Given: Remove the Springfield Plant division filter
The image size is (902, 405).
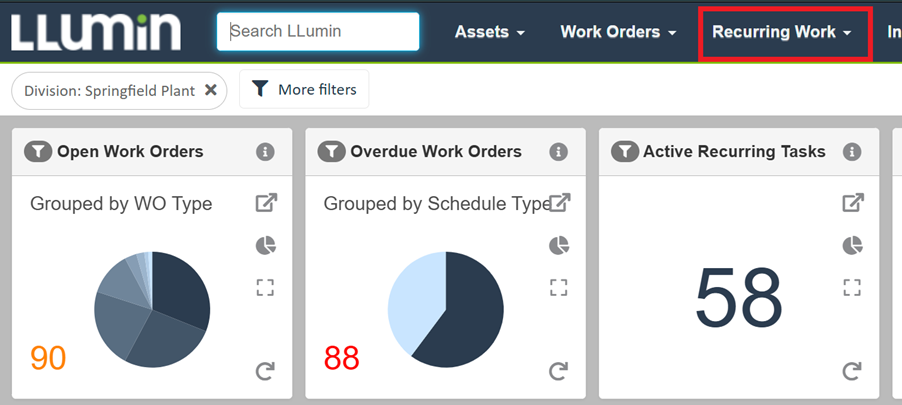Looking at the screenshot, I should pos(211,90).
